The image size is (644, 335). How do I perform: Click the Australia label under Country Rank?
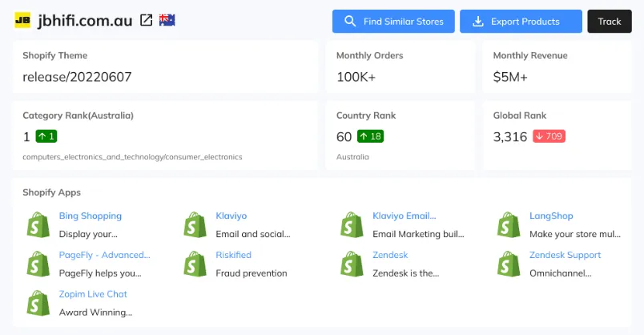pos(352,157)
